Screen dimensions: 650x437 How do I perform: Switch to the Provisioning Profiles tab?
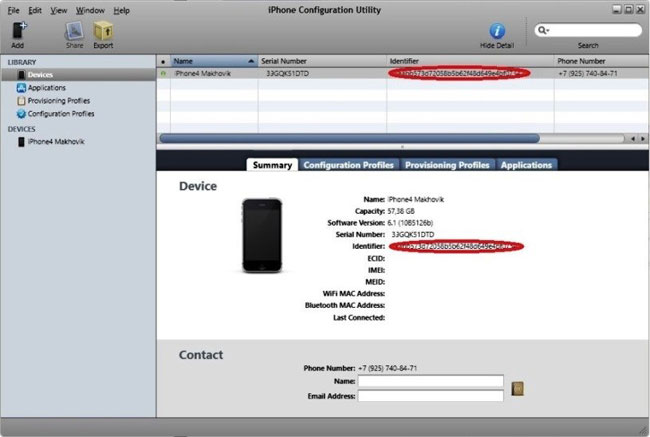coord(447,165)
